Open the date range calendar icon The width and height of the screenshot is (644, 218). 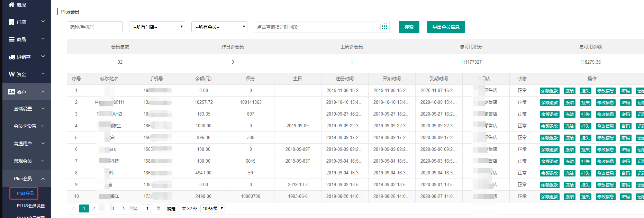click(x=384, y=27)
